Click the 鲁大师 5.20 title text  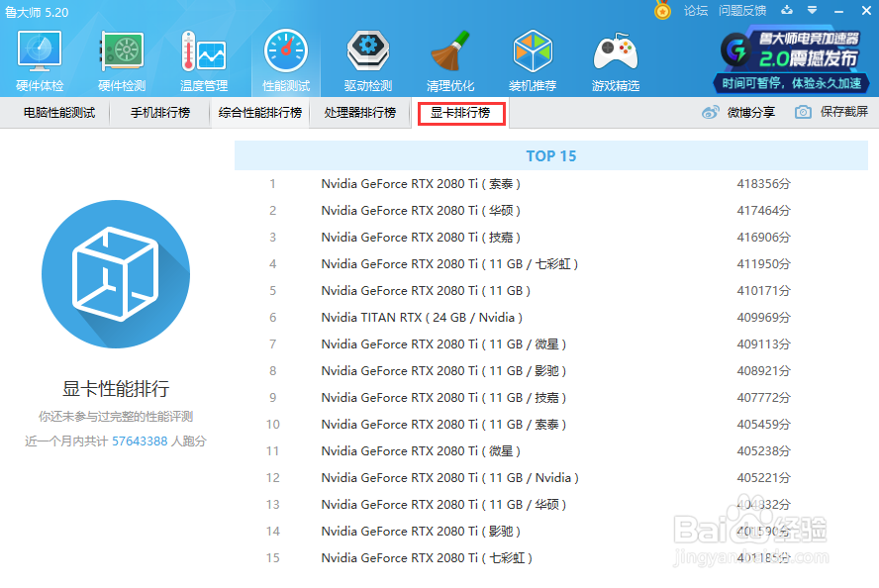37,12
